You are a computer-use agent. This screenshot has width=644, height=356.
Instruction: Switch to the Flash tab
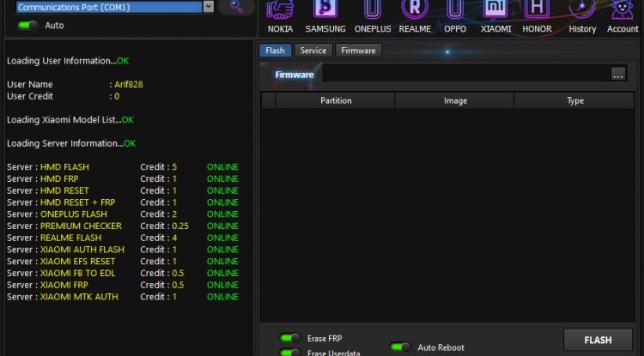(x=275, y=51)
